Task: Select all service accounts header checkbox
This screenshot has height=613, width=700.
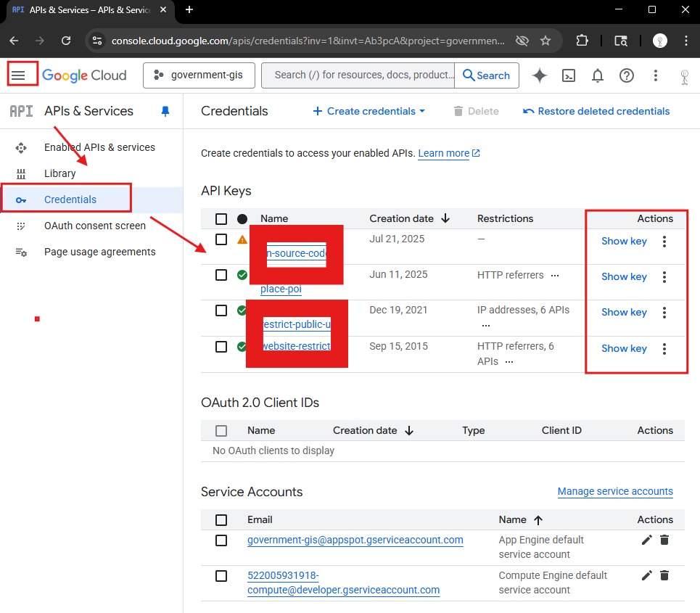Action: click(221, 519)
